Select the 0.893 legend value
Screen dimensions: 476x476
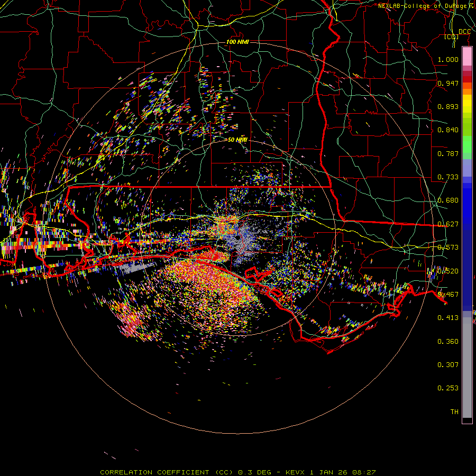pos(448,106)
